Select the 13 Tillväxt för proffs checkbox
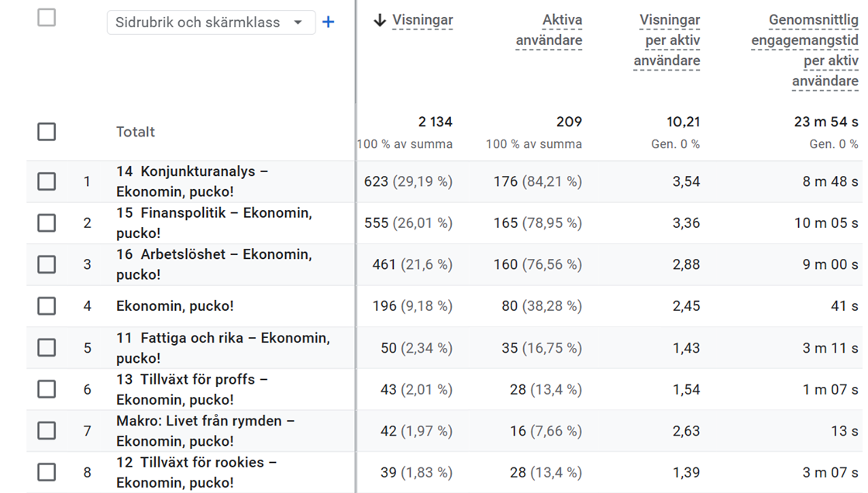This screenshot has height=493, width=868. [46, 389]
